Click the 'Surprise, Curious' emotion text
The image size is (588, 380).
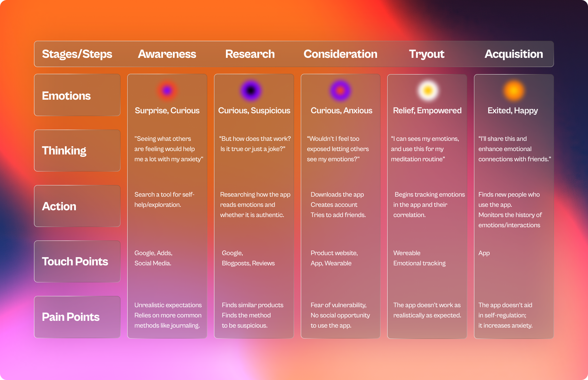(167, 111)
